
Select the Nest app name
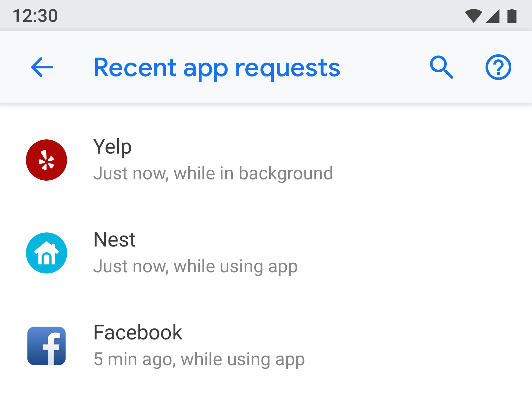(114, 240)
